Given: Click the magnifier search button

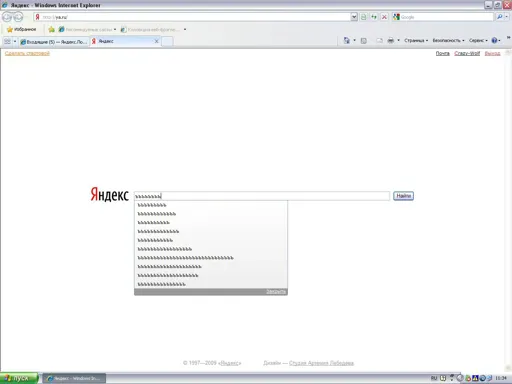Looking at the screenshot, I should click(x=499, y=17).
